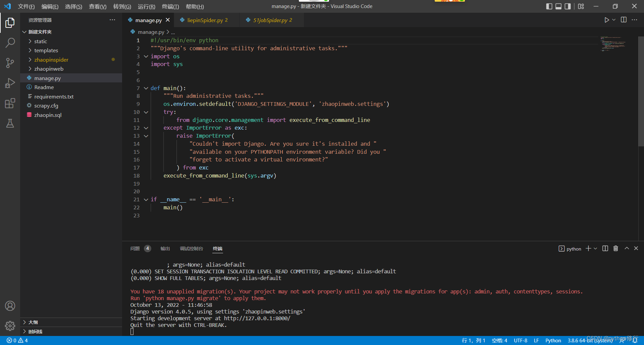This screenshot has height=345, width=644.
Task: Open Explorer views and more actions menu
Action: (x=112, y=20)
